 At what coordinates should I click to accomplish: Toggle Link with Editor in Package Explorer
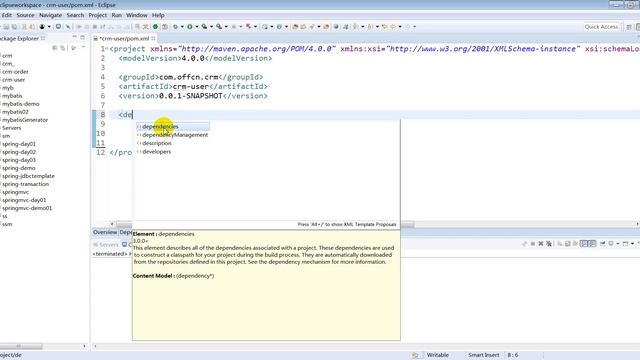62,48
